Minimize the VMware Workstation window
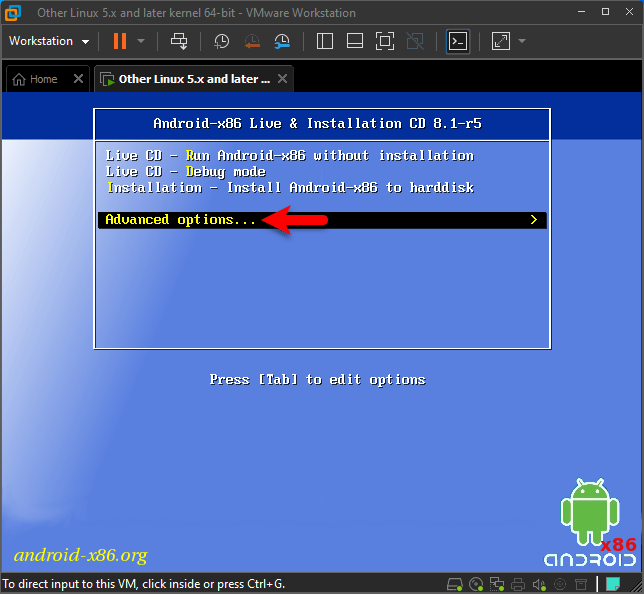This screenshot has height=594, width=644. pos(581,12)
